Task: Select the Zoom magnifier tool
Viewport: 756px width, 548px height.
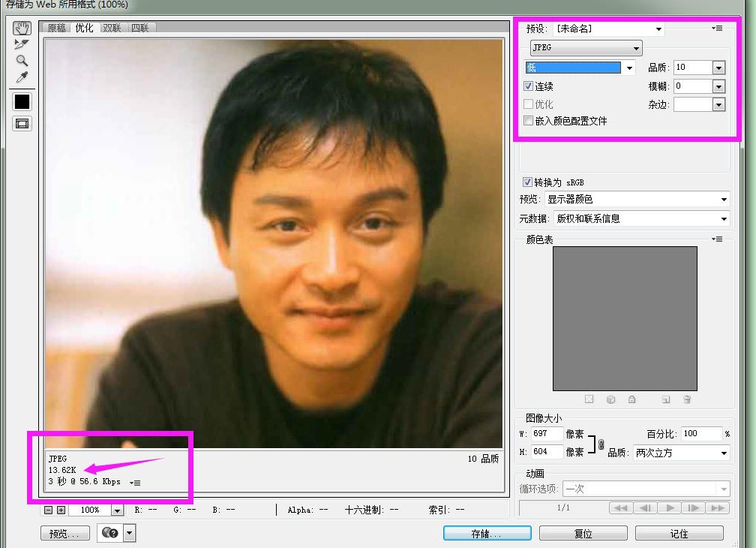Action: pyautogui.click(x=22, y=61)
